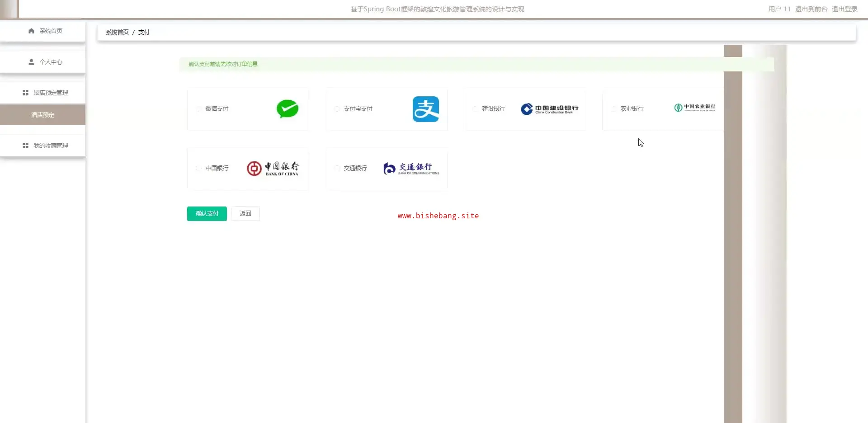This screenshot has height=423, width=868.
Task: Select the 农业银行 radio button
Action: click(614, 109)
